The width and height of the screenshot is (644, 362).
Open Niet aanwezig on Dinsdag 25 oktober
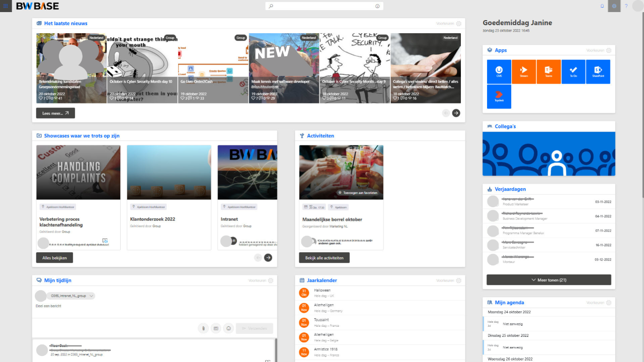coord(549,347)
